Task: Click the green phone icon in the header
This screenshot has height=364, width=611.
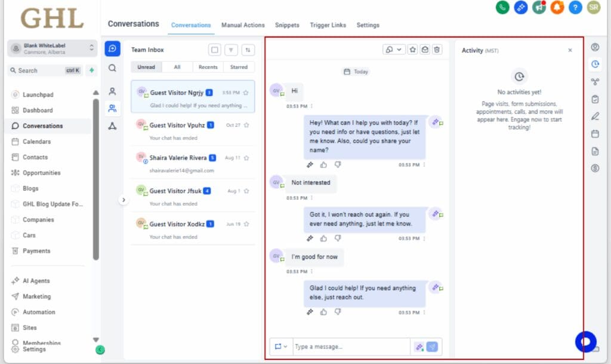Action: pos(502,9)
